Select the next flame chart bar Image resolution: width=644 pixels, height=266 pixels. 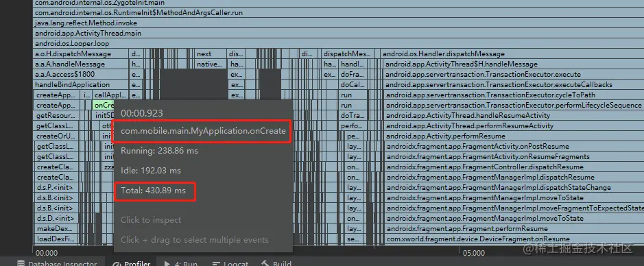pos(211,53)
